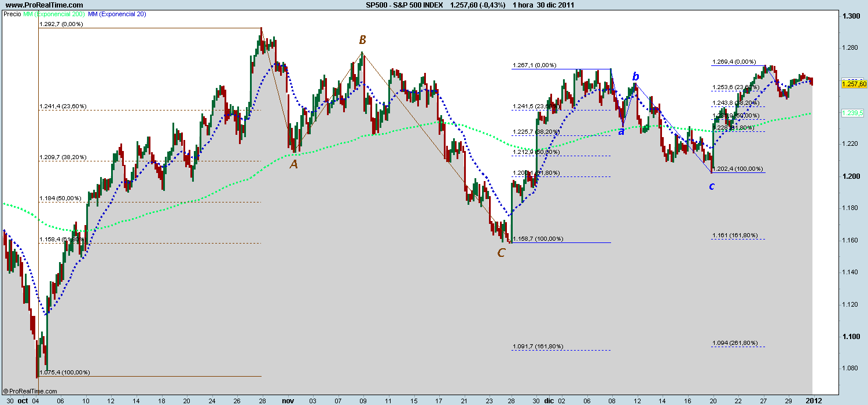This screenshot has width=868, height=405.
Task: Click Fibonacci label '1.269,4 (0,00%)'
Action: click(734, 61)
